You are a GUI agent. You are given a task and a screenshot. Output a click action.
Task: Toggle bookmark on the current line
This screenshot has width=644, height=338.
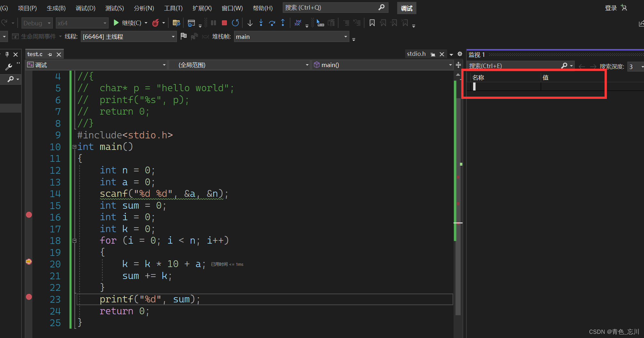[372, 23]
